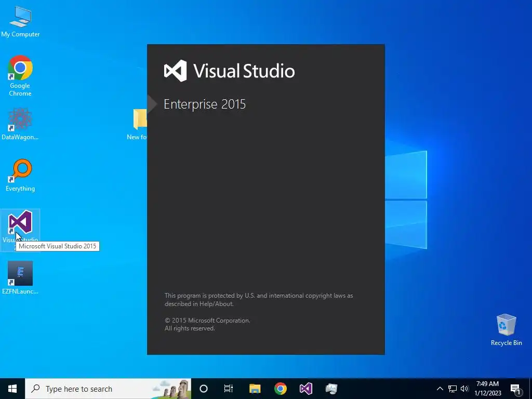Open Everything search desktop shortcut
Viewport: 532px width, 399px height.
(20, 176)
